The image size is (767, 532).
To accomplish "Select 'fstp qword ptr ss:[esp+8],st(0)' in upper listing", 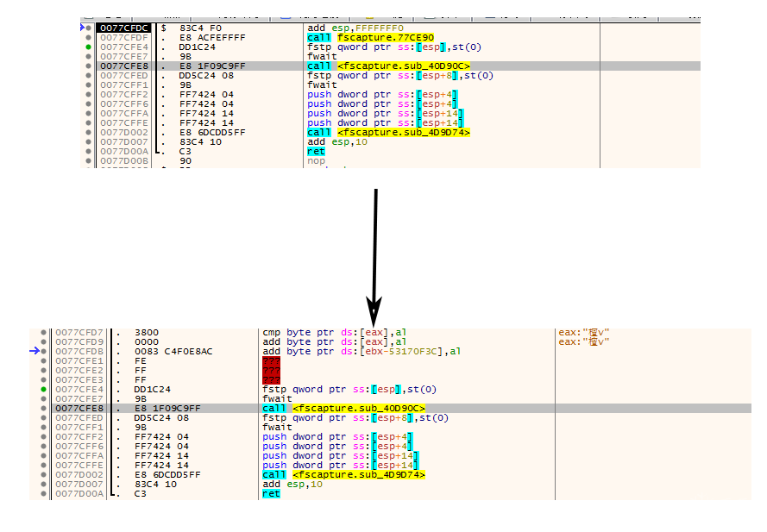I will point(400,75).
